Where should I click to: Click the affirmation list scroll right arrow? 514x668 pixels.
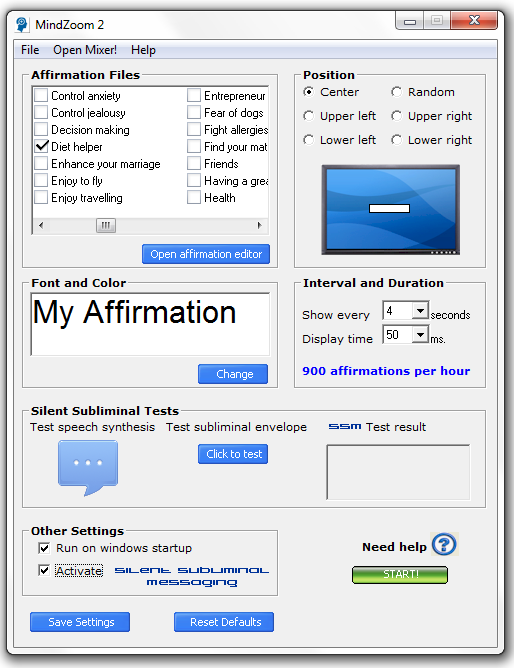[260, 225]
